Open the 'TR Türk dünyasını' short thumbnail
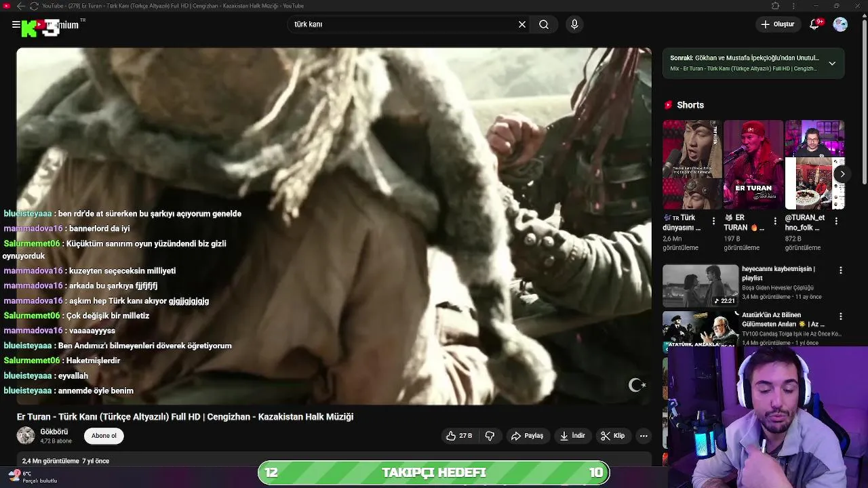The width and height of the screenshot is (868, 488). point(692,165)
